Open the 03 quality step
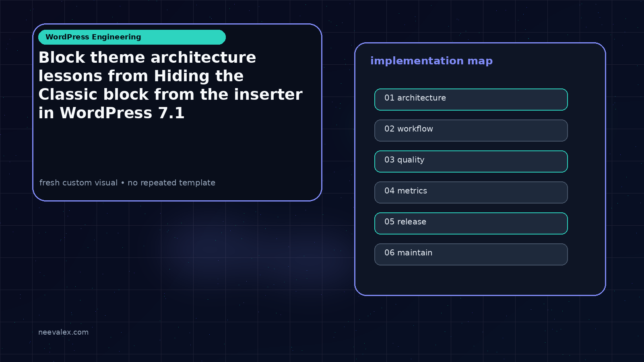This screenshot has height=362, width=644. pos(471,161)
